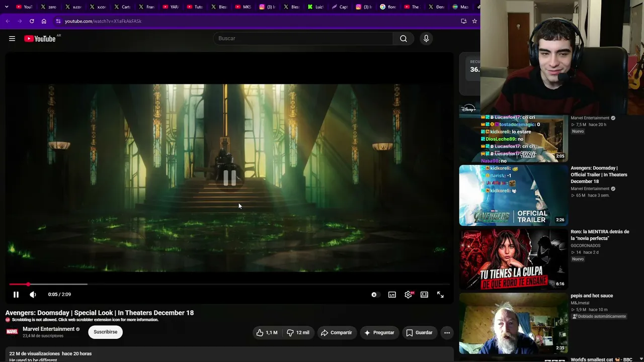Viewport: 644px width, 362px height.
Task: Switch to the "YAR" YouTube tab
Action: [x=171, y=7]
